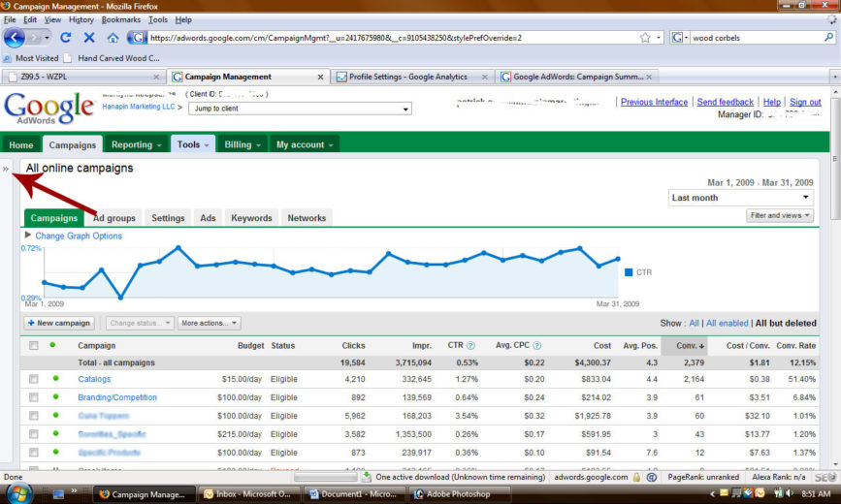Open the Firefox Bookmarks menu

(120, 19)
